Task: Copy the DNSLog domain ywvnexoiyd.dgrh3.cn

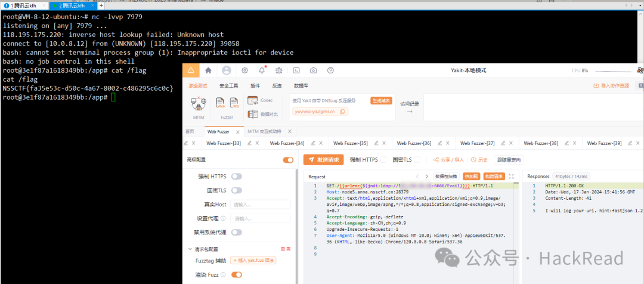Action: pos(342,112)
